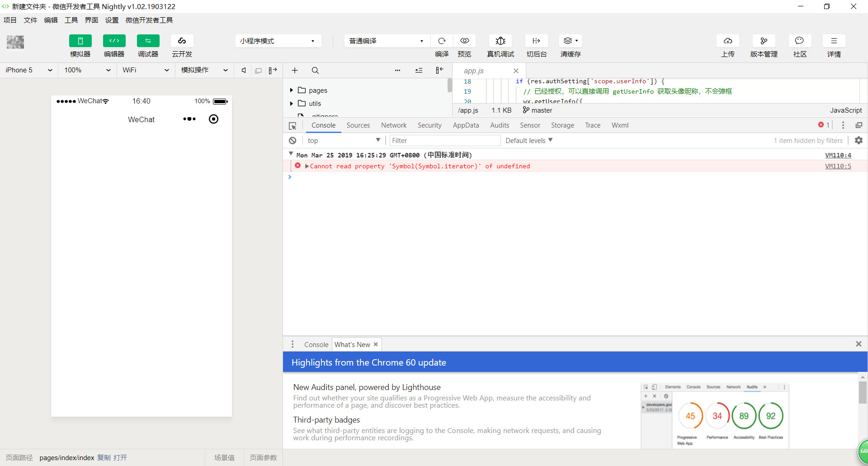Open the compile mode (普通编译) dropdown
Image resolution: width=868 pixels, height=466 pixels.
387,41
